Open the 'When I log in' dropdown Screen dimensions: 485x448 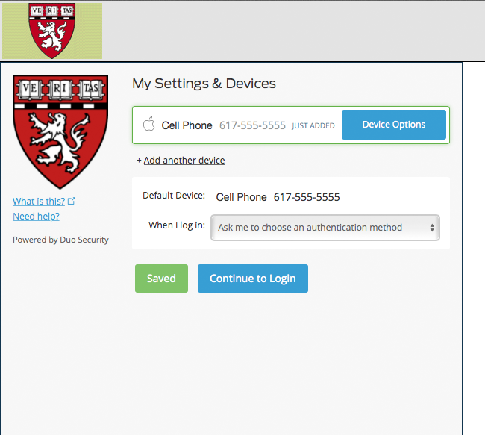pyautogui.click(x=325, y=228)
